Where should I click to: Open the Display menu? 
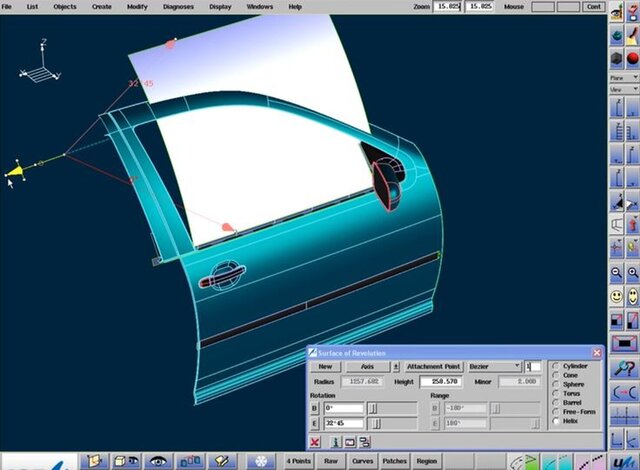click(x=220, y=7)
